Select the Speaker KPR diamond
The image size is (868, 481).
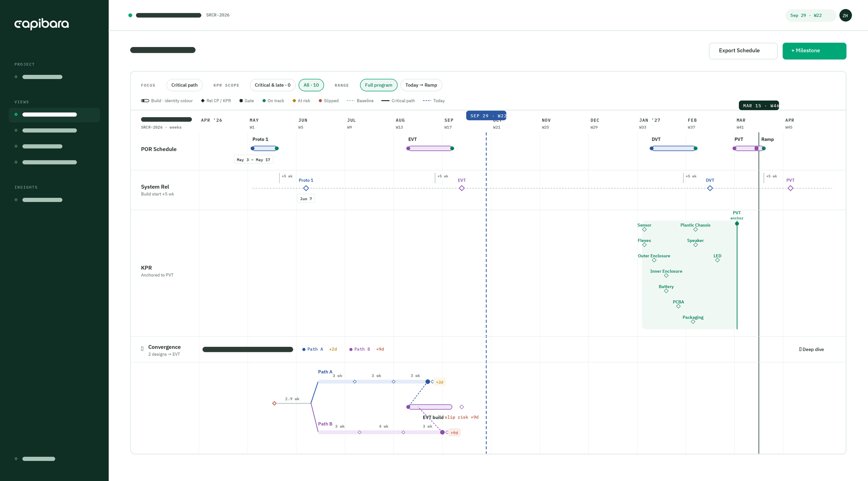695,245
